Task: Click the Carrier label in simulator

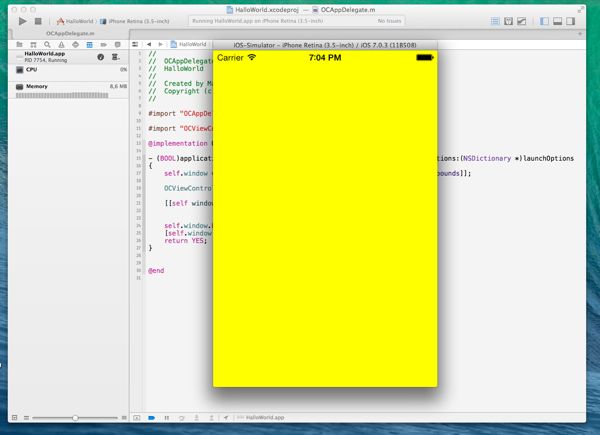Action: click(x=230, y=58)
